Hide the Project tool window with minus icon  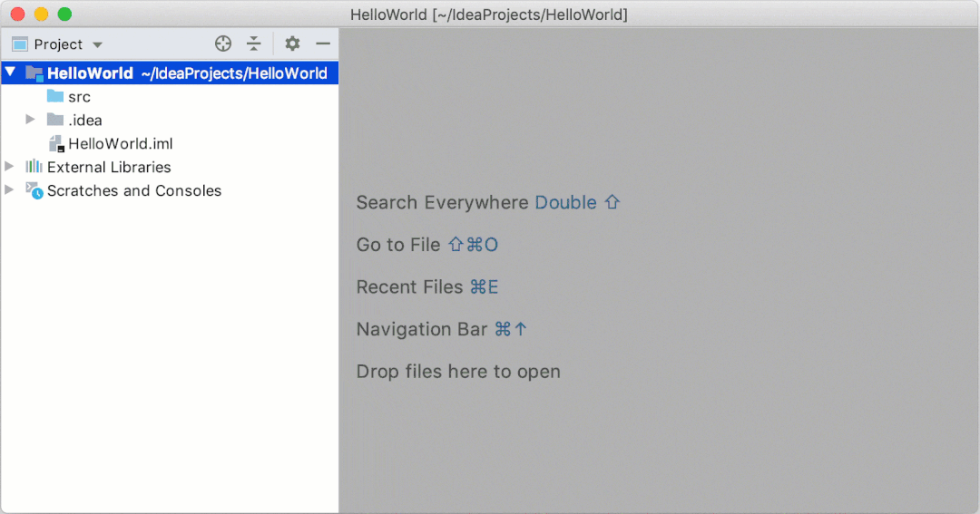point(323,44)
